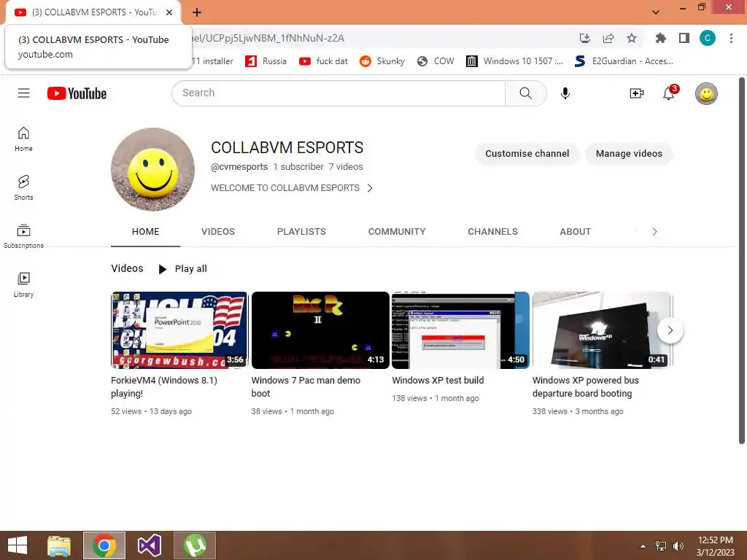Open the notifications bell
This screenshot has height=560, width=747.
[x=670, y=93]
